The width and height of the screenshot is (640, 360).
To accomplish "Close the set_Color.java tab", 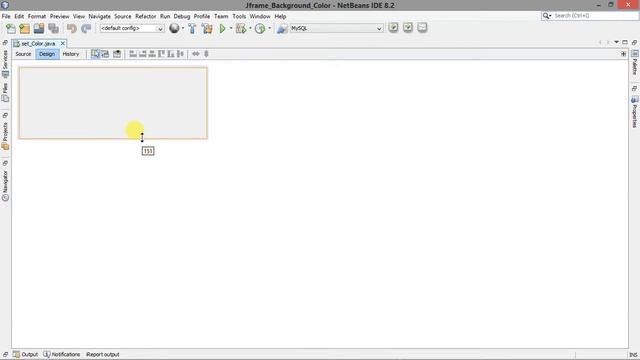I will coord(62,43).
